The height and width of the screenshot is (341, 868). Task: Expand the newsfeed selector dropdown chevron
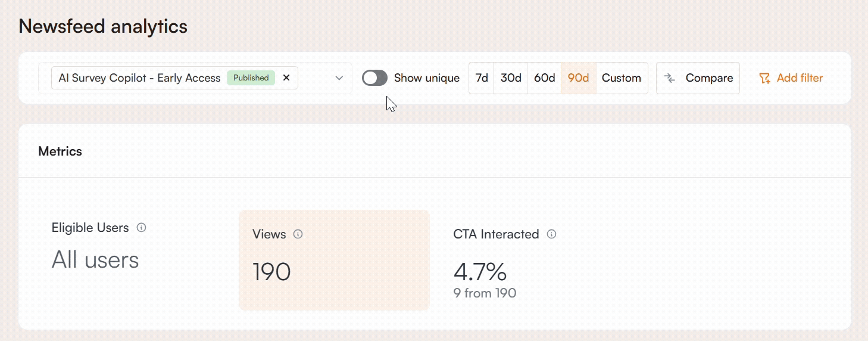[339, 78]
